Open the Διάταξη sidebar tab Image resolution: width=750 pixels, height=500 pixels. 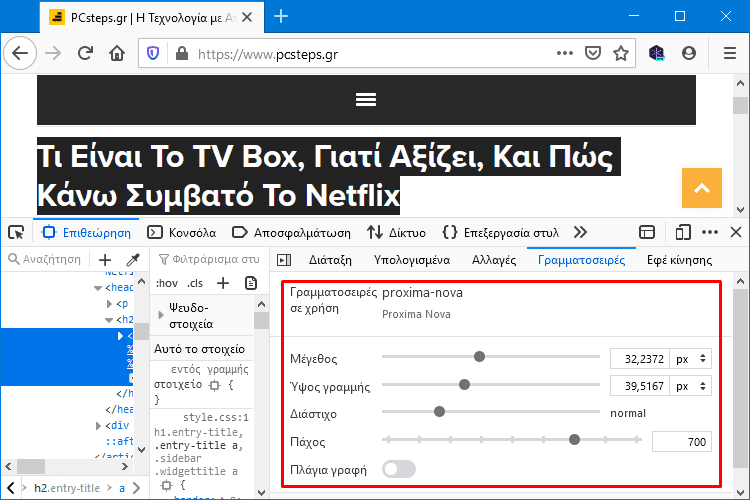coord(330,260)
